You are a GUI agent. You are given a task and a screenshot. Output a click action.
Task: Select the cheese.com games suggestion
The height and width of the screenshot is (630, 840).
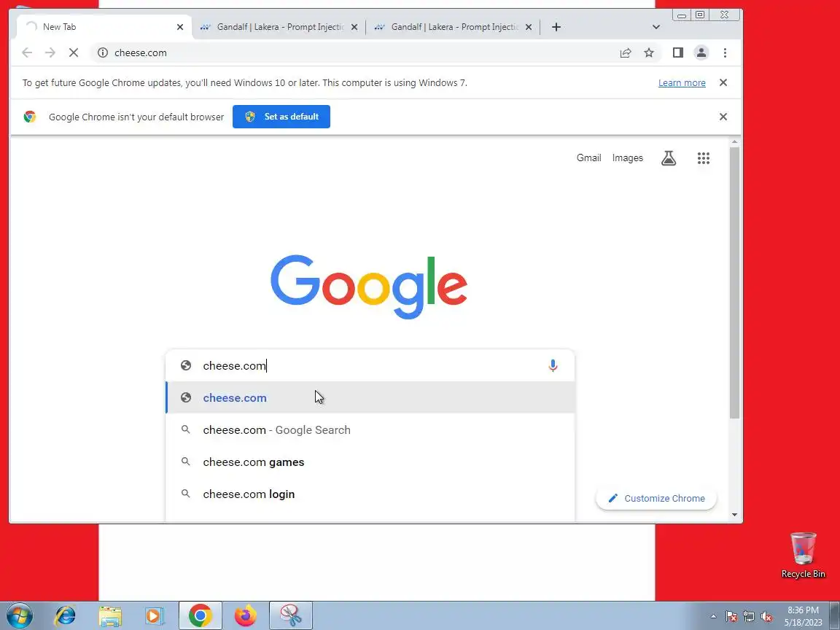point(370,462)
